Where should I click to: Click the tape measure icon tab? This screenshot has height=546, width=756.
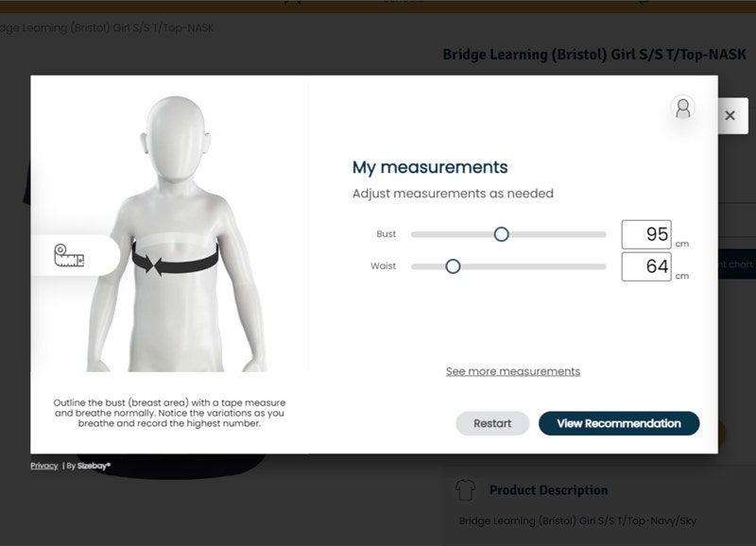click(69, 255)
